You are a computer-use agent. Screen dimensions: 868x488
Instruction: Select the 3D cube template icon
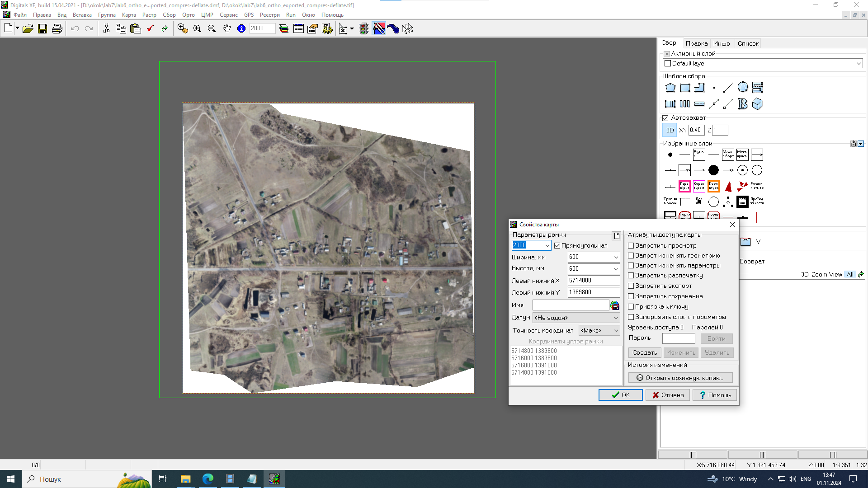pyautogui.click(x=757, y=104)
